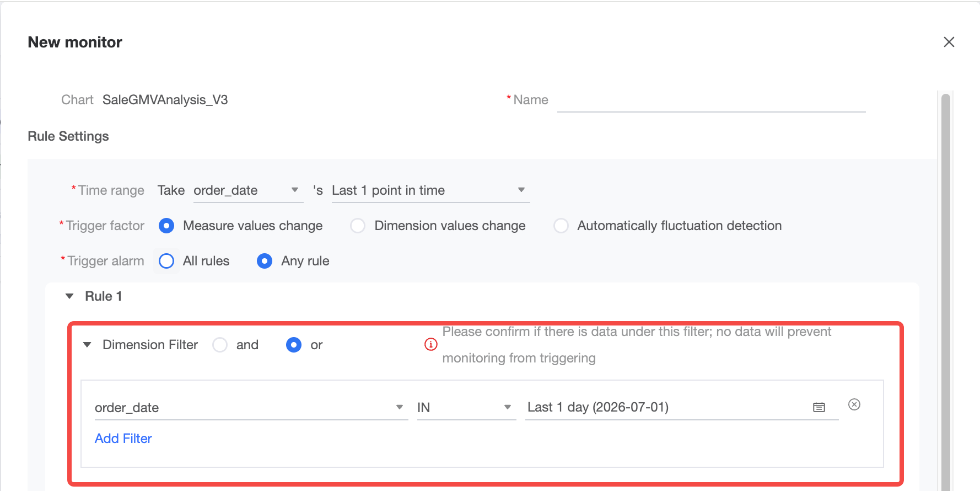Select Any rule trigger alarm

265,261
